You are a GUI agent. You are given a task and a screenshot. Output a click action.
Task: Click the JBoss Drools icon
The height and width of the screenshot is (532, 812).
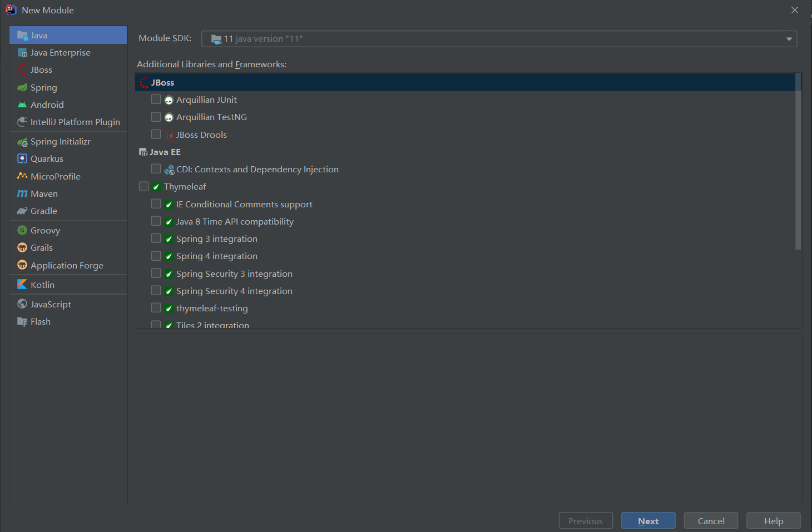pyautogui.click(x=169, y=135)
